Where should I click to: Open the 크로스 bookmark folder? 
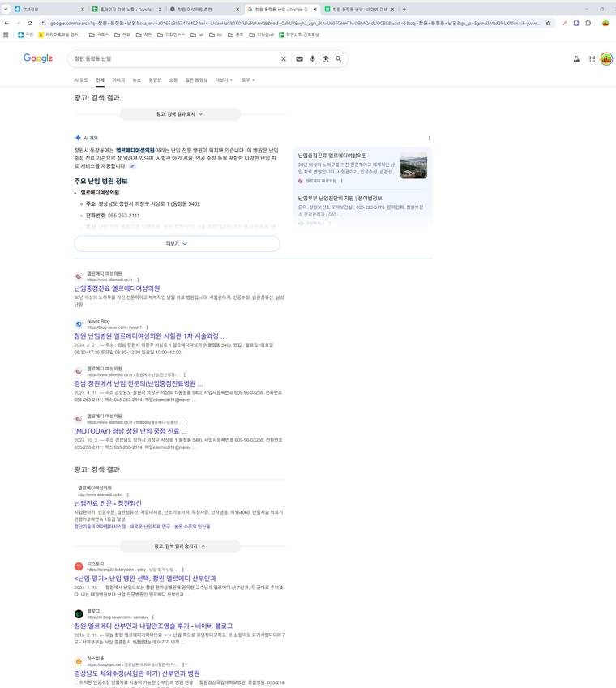tap(99, 35)
